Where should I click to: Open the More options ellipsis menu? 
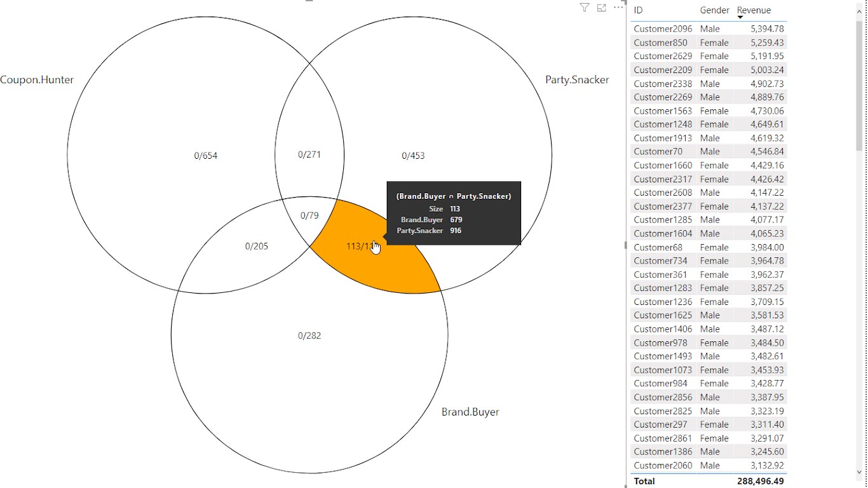click(x=618, y=8)
